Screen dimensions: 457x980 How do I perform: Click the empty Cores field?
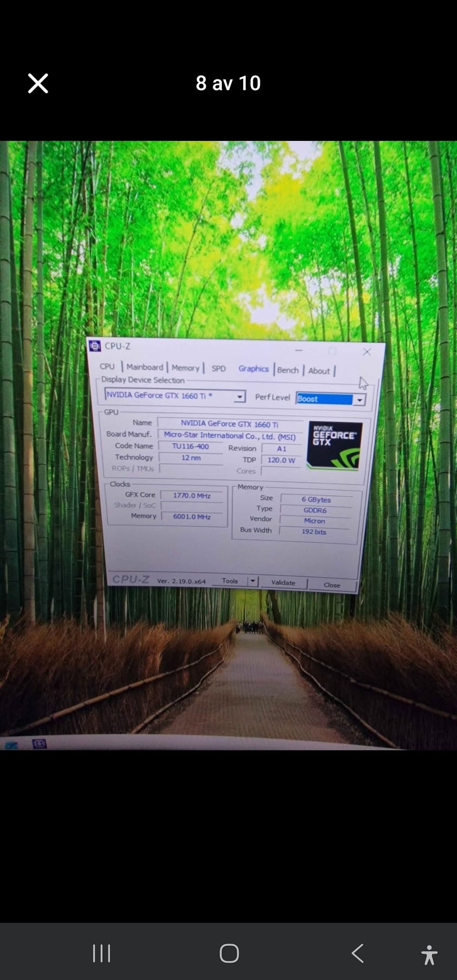click(281, 471)
